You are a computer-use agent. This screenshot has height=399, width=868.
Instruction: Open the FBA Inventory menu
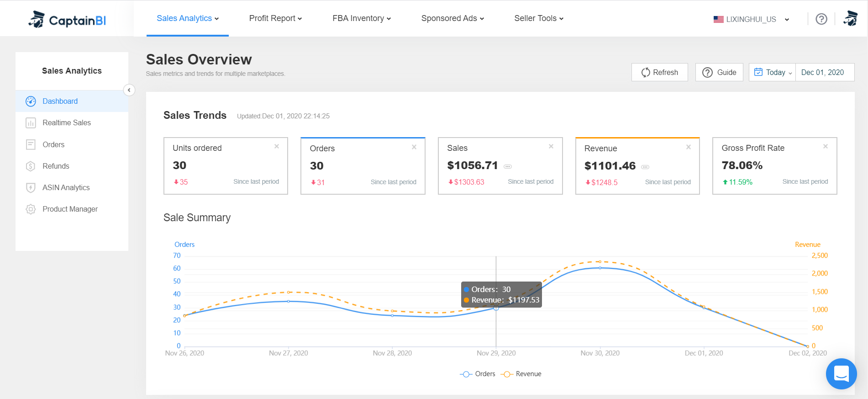(362, 18)
